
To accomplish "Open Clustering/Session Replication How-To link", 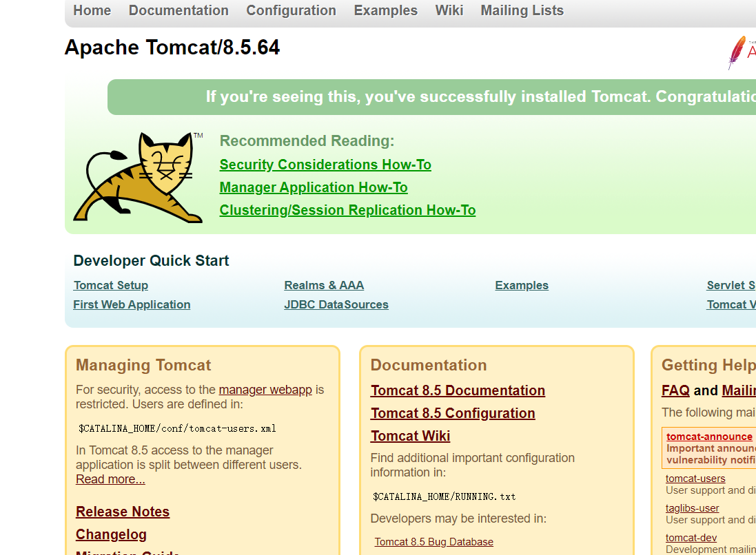I will (347, 210).
